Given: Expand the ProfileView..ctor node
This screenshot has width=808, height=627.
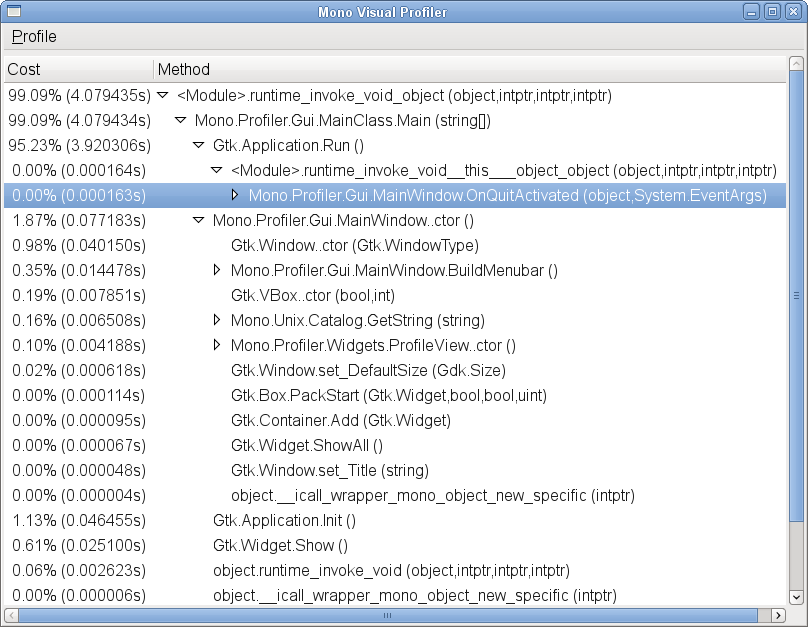Looking at the screenshot, I should (217, 346).
